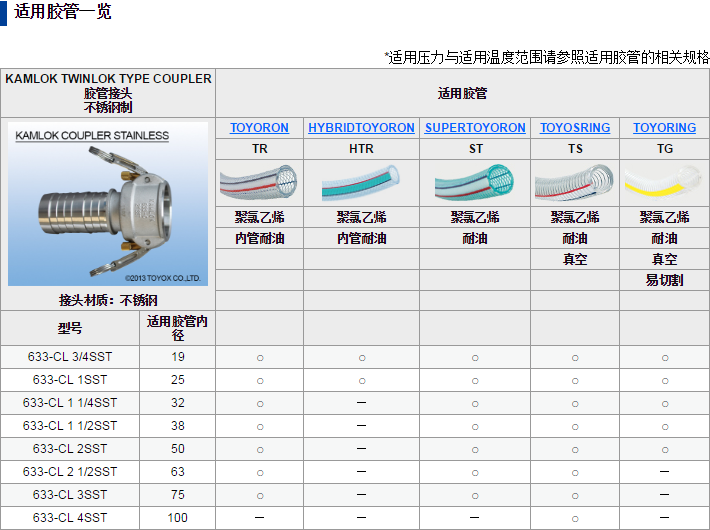Select model cell 633-CL 1 1/4SST
This screenshot has height=530, width=710.
(70, 403)
